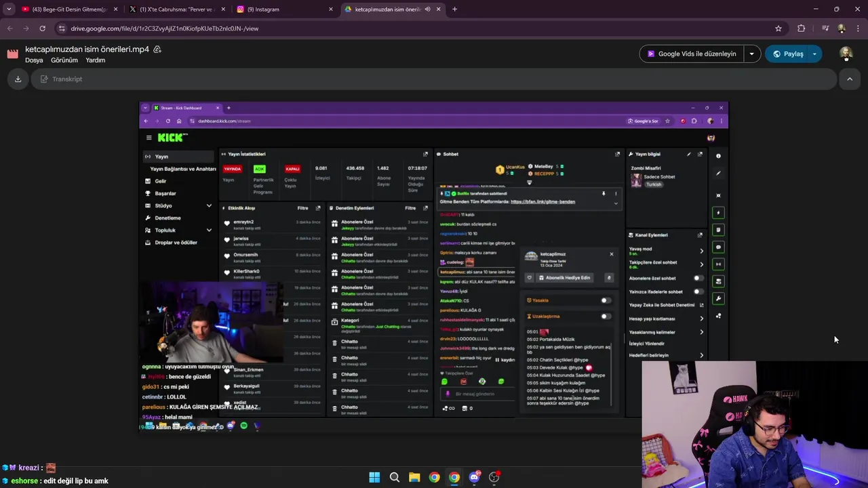Open the Chrome extensions puzzle icon

(802, 28)
